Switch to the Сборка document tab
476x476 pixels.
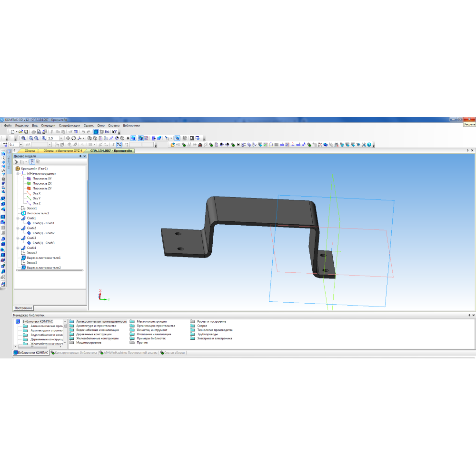coord(30,150)
